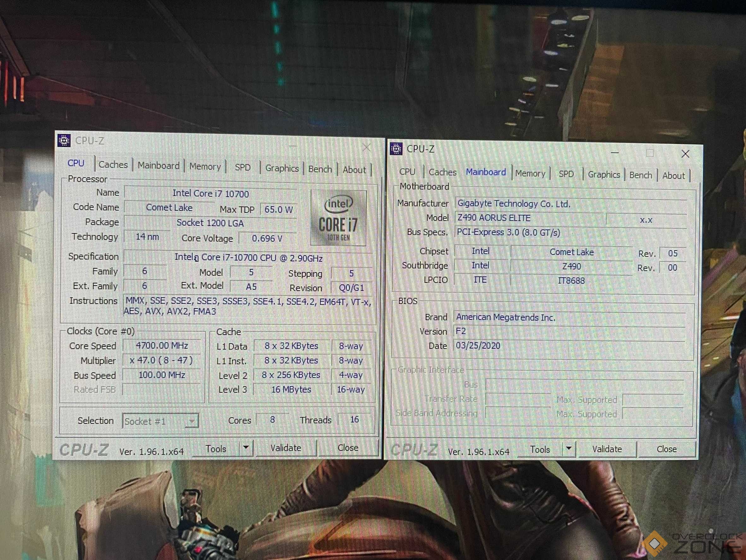Expand Tools dropdown arrow in right window
Screen dimensions: 746x560
click(569, 449)
